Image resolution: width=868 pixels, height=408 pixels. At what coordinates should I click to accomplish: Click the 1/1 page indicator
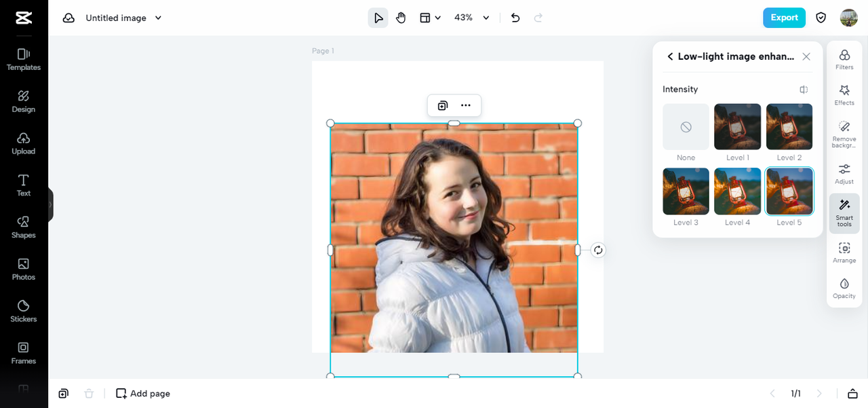(x=795, y=394)
